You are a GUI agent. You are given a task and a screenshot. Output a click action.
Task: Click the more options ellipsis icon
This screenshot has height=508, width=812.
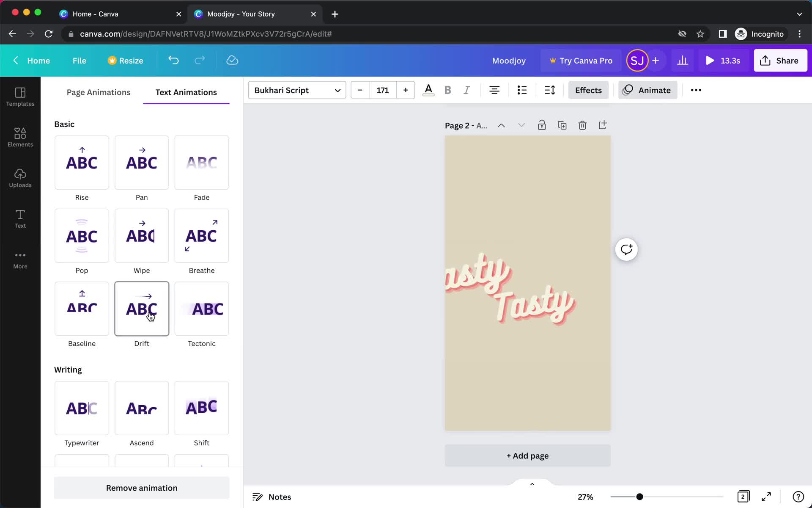click(696, 90)
